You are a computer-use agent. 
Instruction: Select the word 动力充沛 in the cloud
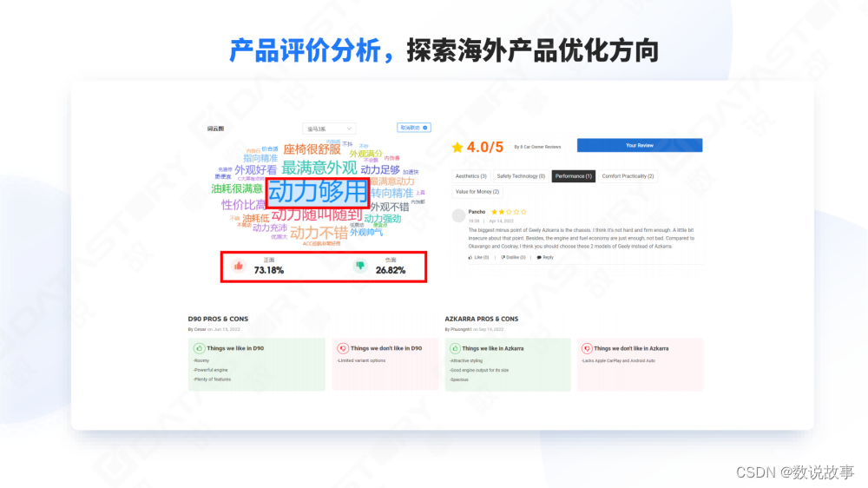(270, 228)
